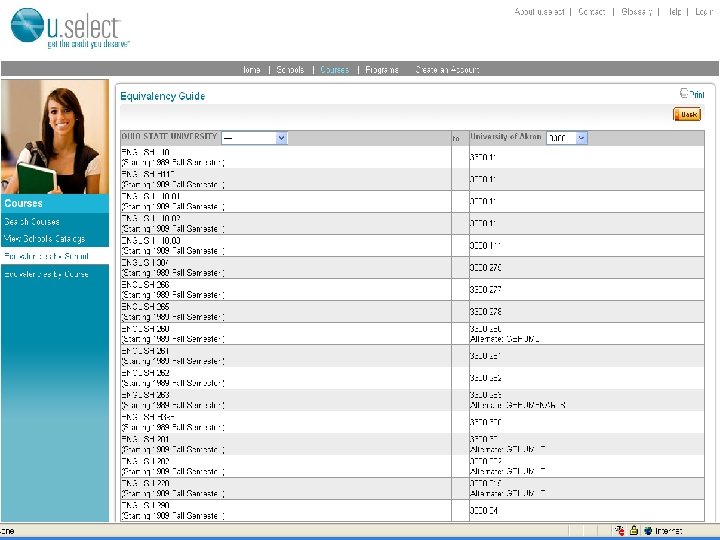Open the University of Akron dropdown
The height and width of the screenshot is (540, 720).
(567, 138)
